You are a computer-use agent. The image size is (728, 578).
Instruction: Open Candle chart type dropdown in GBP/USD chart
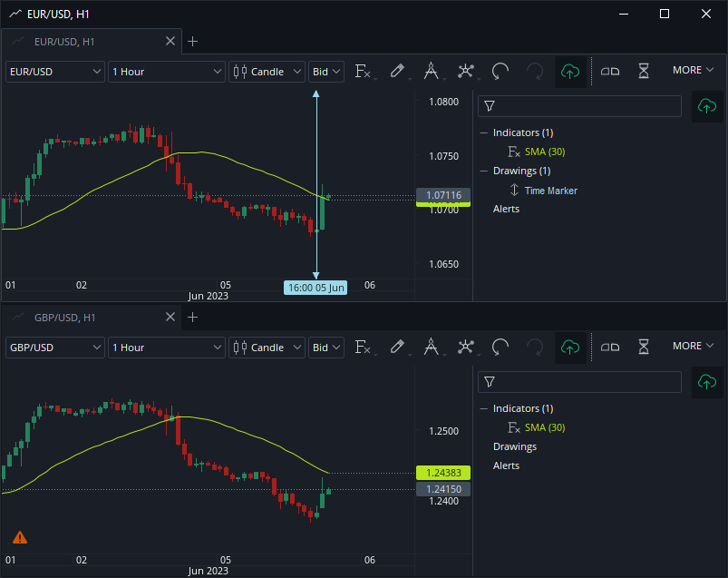click(267, 348)
